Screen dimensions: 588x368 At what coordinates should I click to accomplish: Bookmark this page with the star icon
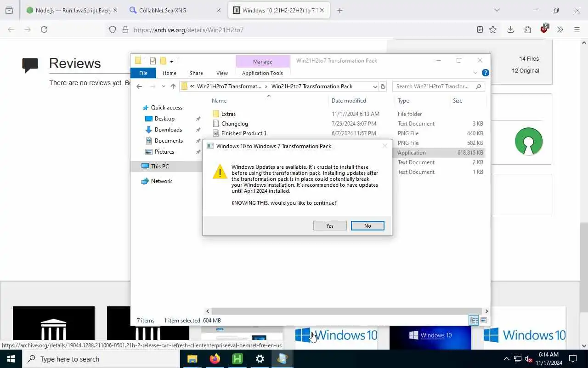[x=493, y=29]
